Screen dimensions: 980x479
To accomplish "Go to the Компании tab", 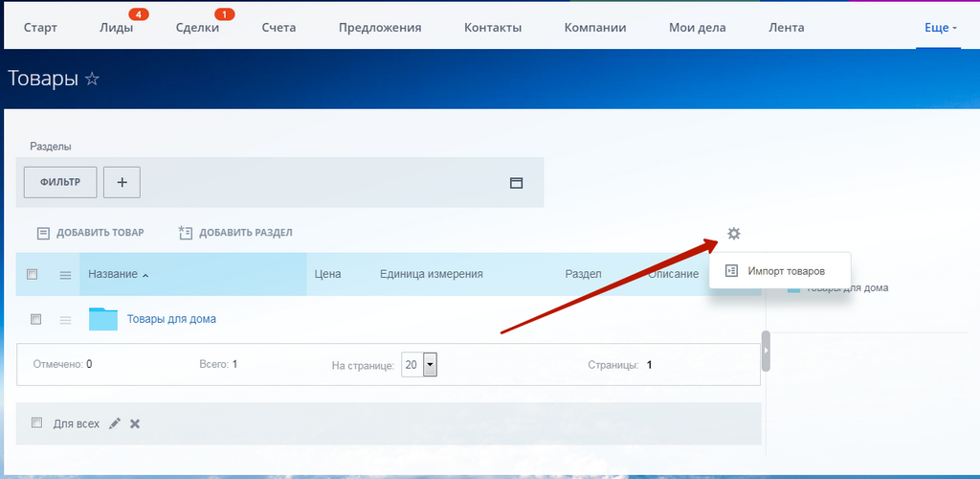I will [x=595, y=28].
